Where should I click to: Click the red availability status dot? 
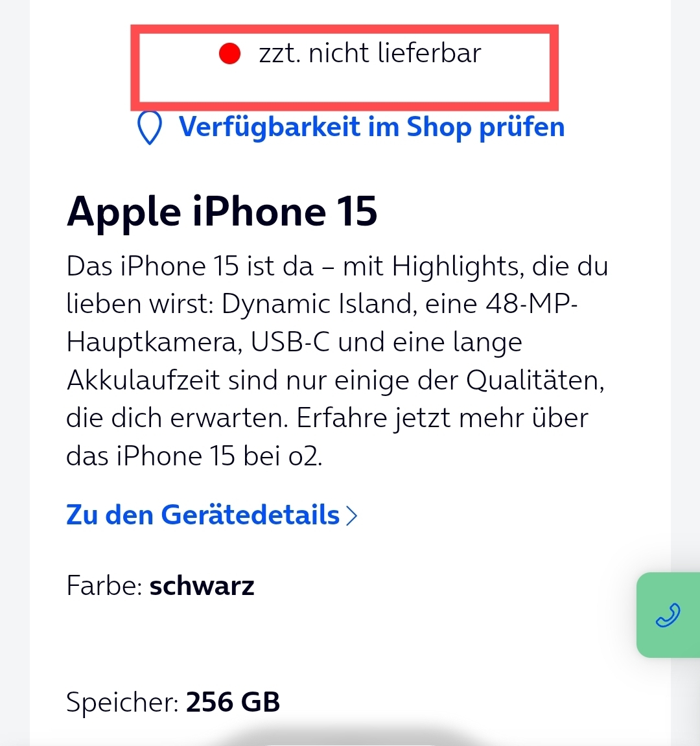229,52
